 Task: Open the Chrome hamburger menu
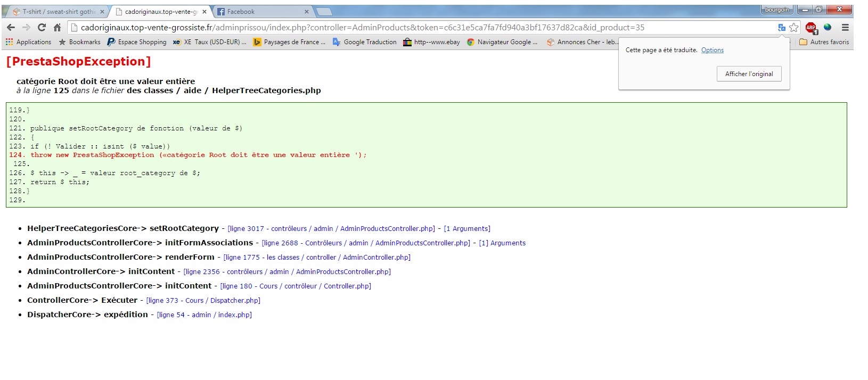pyautogui.click(x=845, y=28)
